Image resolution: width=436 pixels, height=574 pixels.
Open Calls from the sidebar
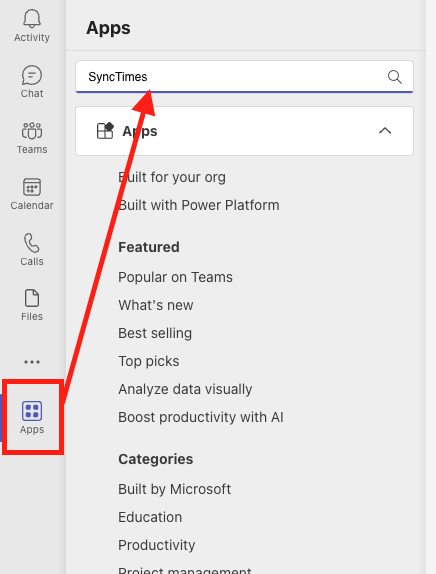click(32, 249)
